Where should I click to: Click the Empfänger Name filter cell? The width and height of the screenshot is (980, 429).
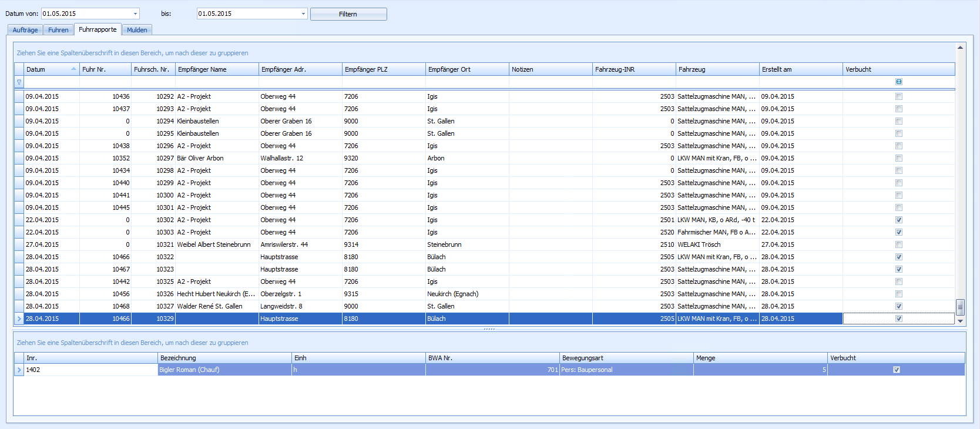(x=217, y=82)
